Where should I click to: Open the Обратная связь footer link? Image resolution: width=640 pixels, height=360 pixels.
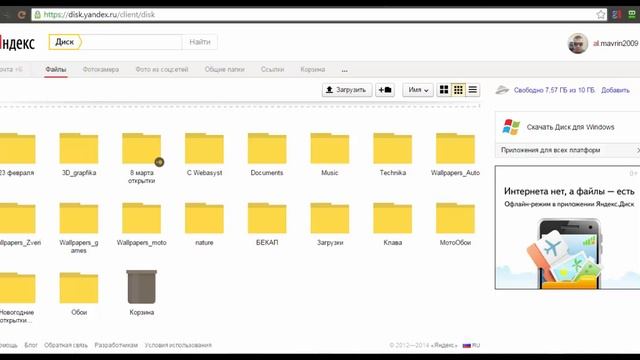(x=66, y=345)
